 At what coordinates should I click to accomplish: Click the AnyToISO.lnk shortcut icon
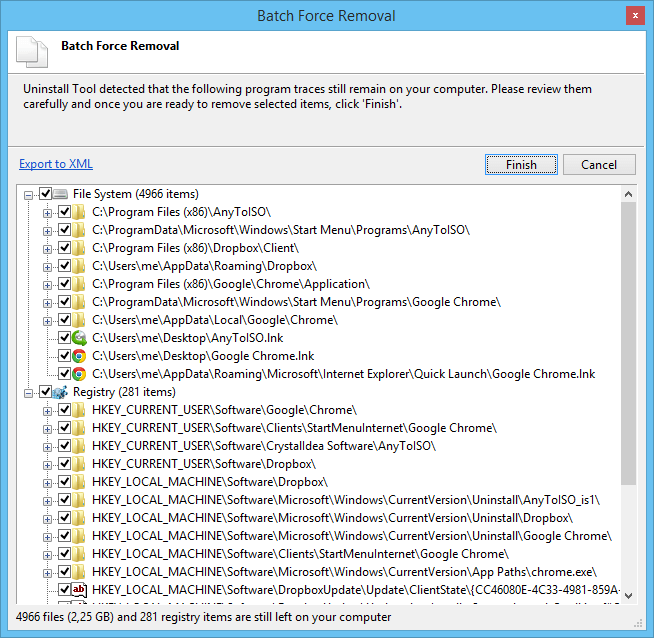point(79,338)
